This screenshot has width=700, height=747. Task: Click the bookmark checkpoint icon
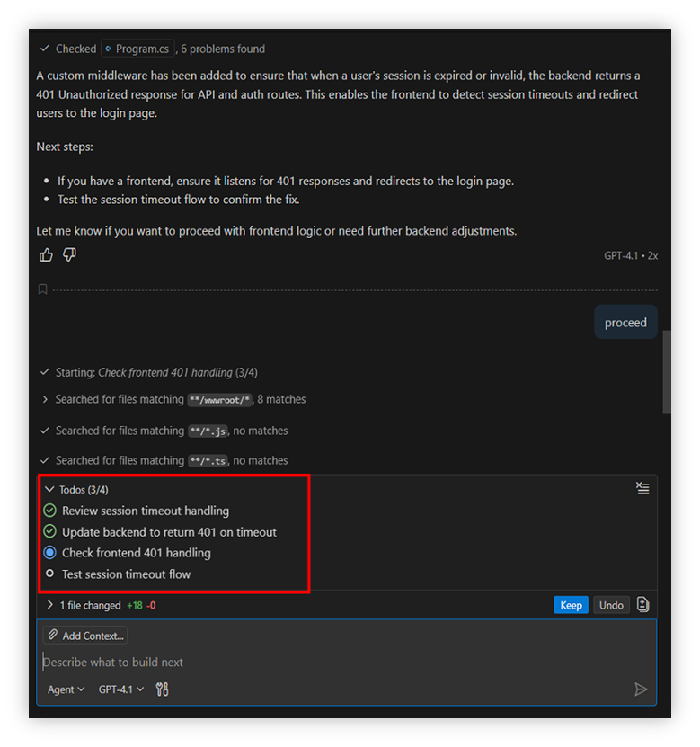tap(42, 289)
